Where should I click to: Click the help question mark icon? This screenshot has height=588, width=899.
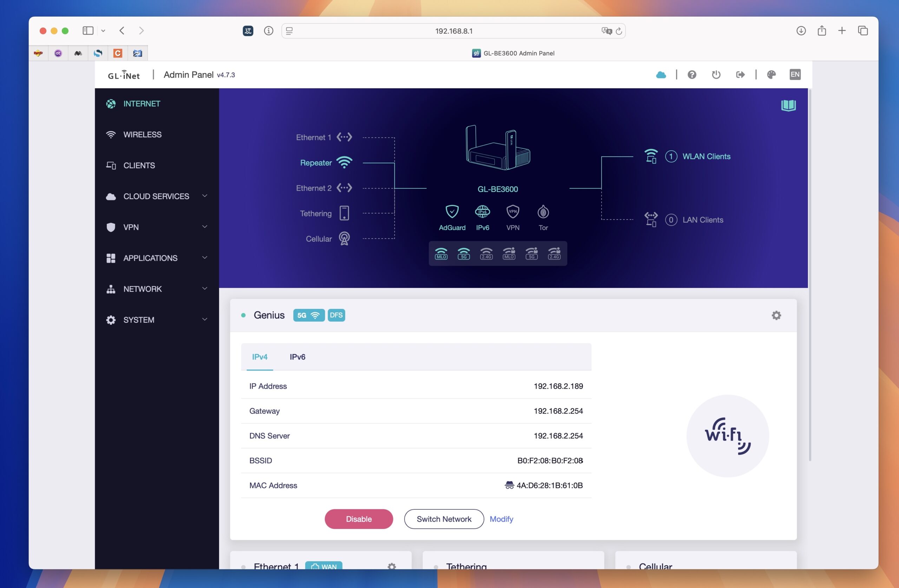tap(691, 75)
